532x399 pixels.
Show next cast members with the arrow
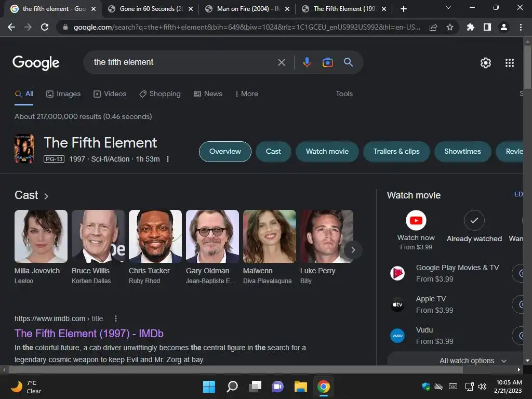tap(353, 250)
